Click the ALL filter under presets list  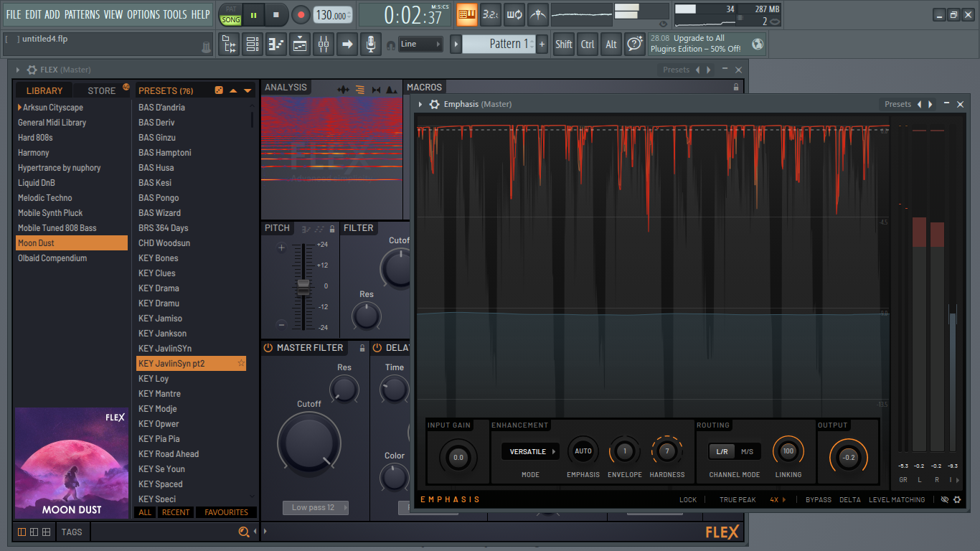coord(146,512)
